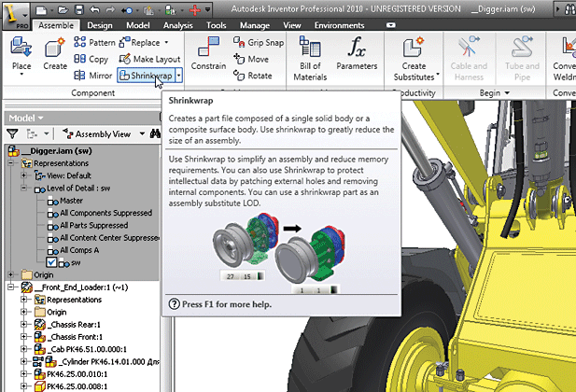Expand the View: Default node
This screenshot has width=576, height=392.
point(24,175)
